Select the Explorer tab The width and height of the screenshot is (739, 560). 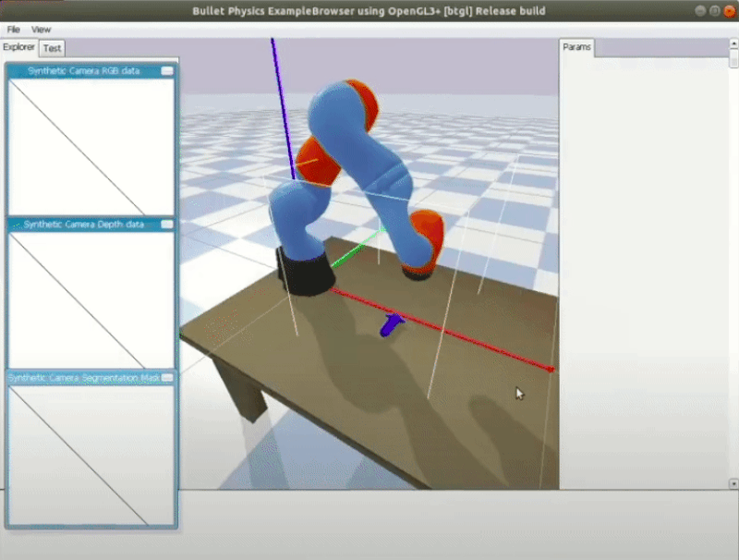18,47
